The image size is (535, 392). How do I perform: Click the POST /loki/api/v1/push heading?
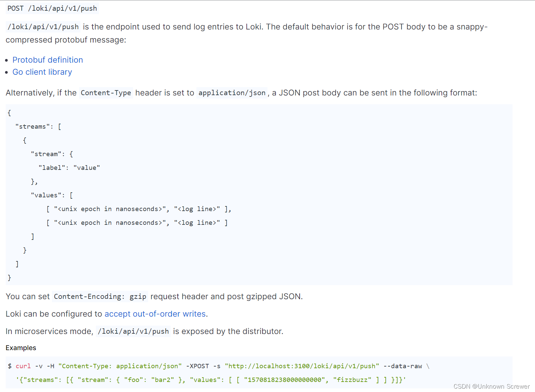click(52, 8)
